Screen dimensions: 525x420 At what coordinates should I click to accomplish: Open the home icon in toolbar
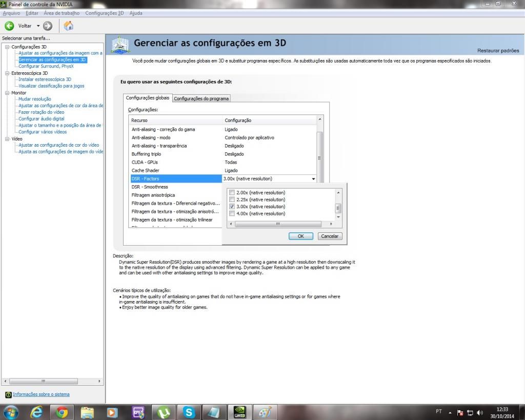[68, 26]
